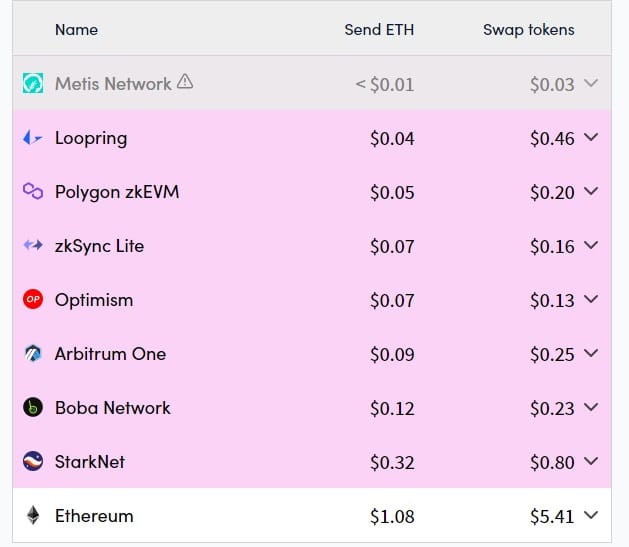Sort by the Name column header

tap(76, 30)
